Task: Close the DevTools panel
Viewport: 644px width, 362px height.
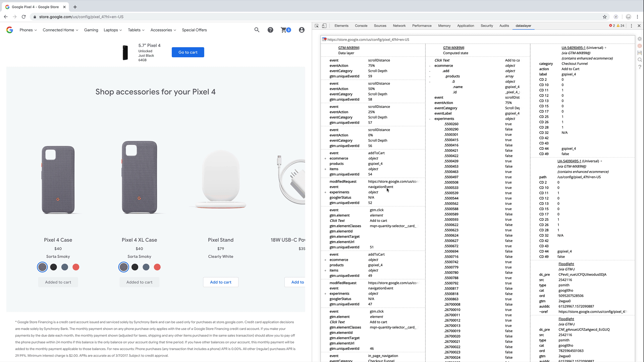Action: [x=639, y=26]
